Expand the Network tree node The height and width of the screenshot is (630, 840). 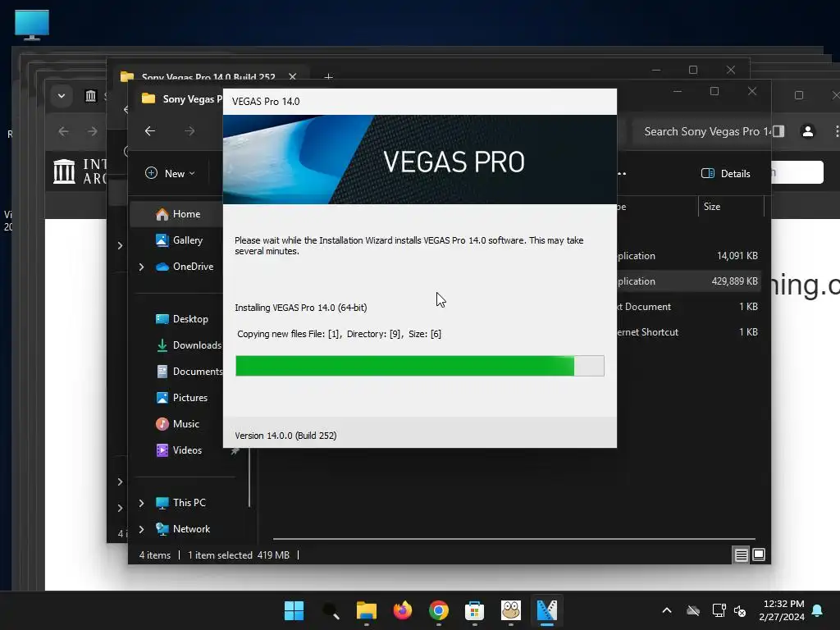click(x=141, y=529)
